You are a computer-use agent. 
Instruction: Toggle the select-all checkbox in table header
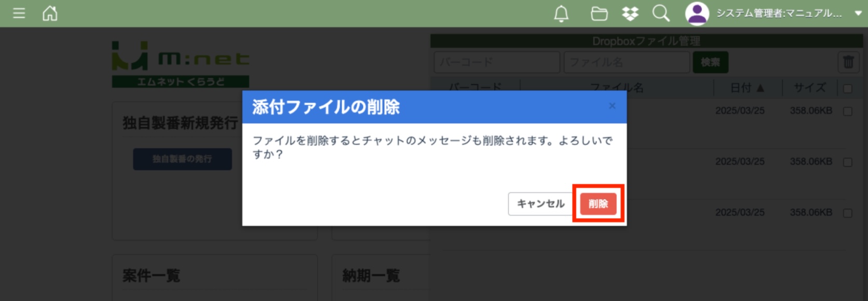848,88
